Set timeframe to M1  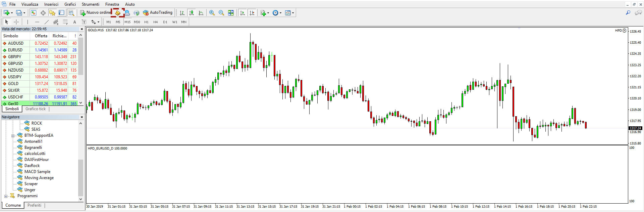click(109, 22)
